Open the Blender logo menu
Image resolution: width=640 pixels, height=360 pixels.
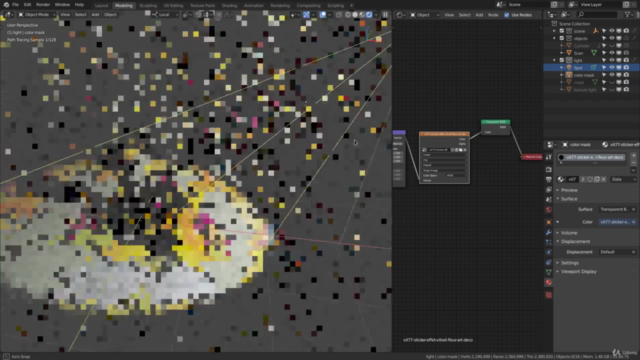click(6, 5)
